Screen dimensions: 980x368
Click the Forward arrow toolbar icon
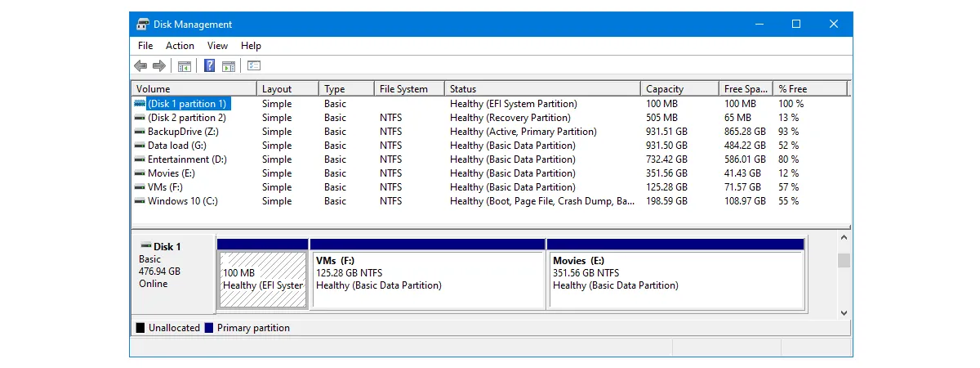pyautogui.click(x=159, y=66)
